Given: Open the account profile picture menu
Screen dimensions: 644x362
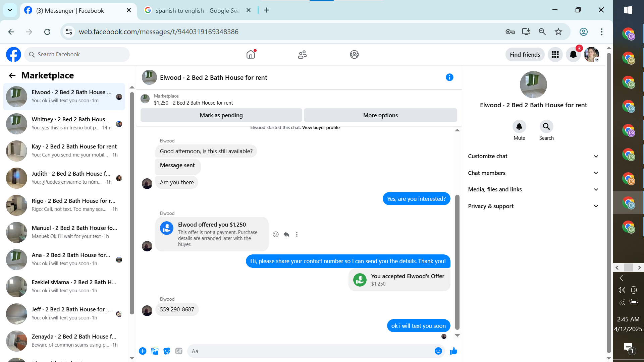Looking at the screenshot, I should 591,54.
